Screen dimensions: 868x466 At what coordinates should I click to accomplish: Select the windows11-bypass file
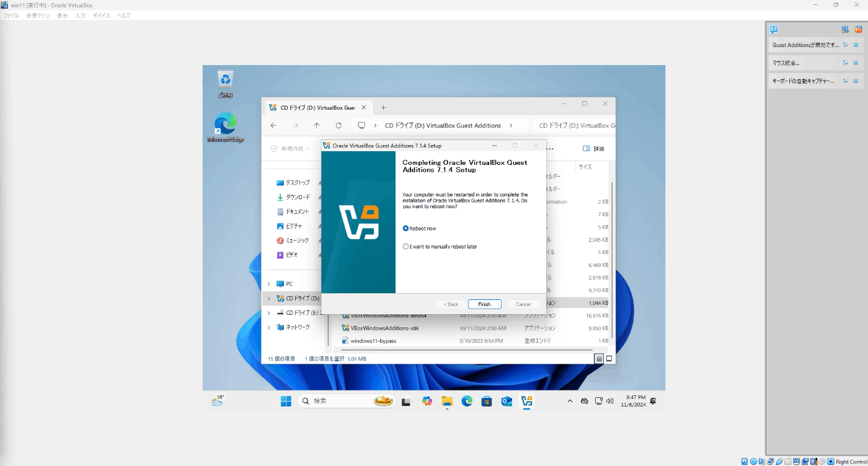tap(368, 341)
